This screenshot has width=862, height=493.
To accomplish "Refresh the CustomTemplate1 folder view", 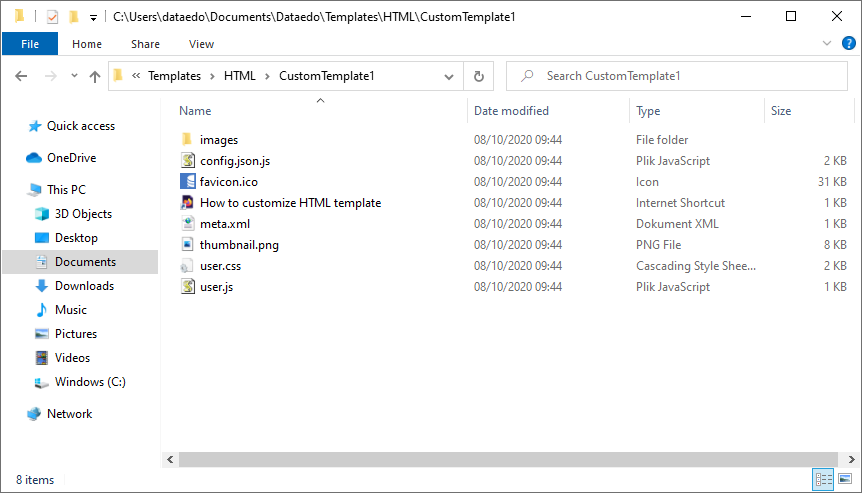I will pyautogui.click(x=479, y=76).
